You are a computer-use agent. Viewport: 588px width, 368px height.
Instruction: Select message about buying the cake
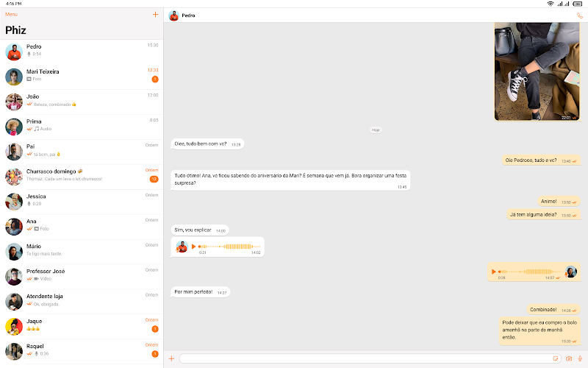tap(539, 330)
